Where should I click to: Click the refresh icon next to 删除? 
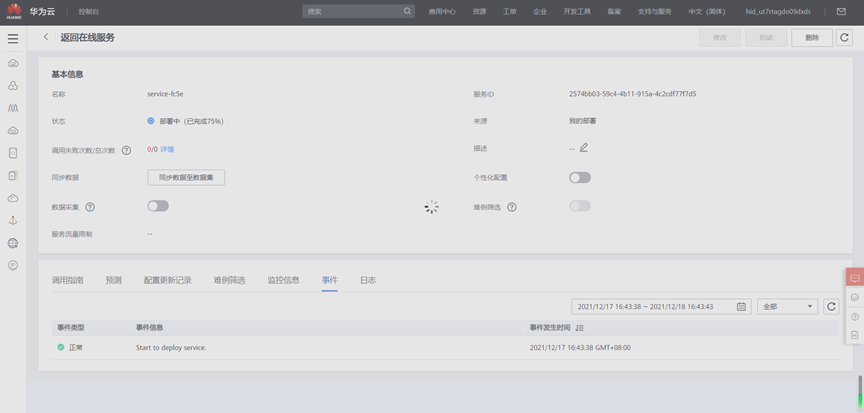(844, 37)
